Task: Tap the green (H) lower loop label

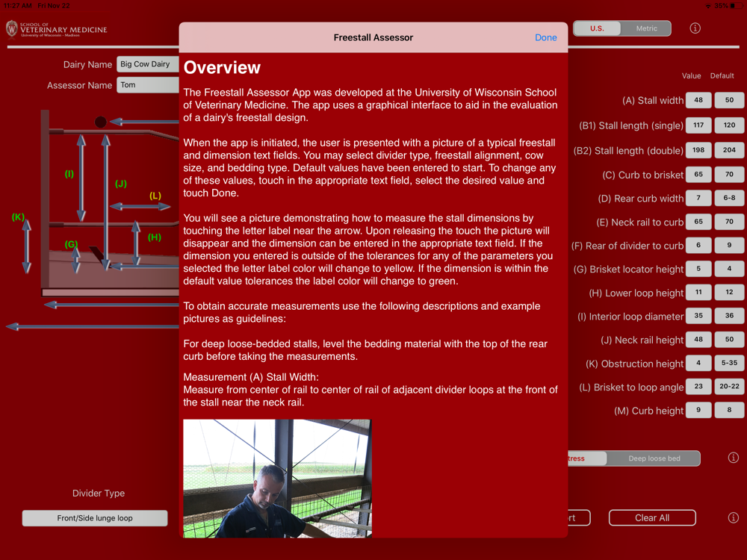Action: (155, 237)
